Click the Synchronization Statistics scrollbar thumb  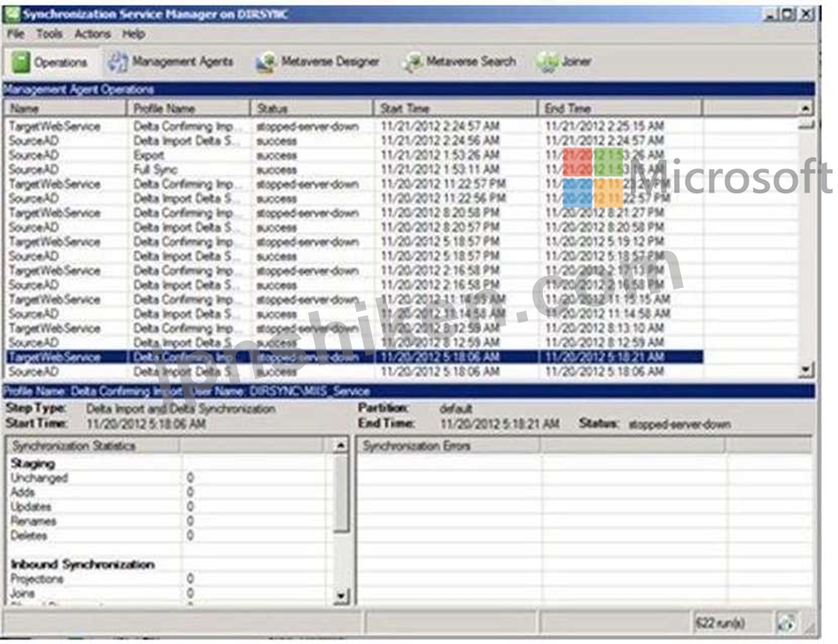[x=340, y=493]
